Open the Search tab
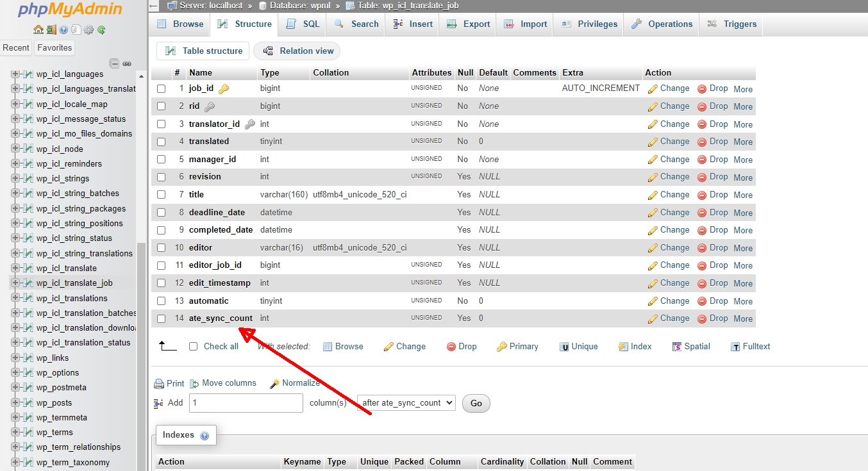Viewport: 868px width, 471px height. pyautogui.click(x=356, y=24)
